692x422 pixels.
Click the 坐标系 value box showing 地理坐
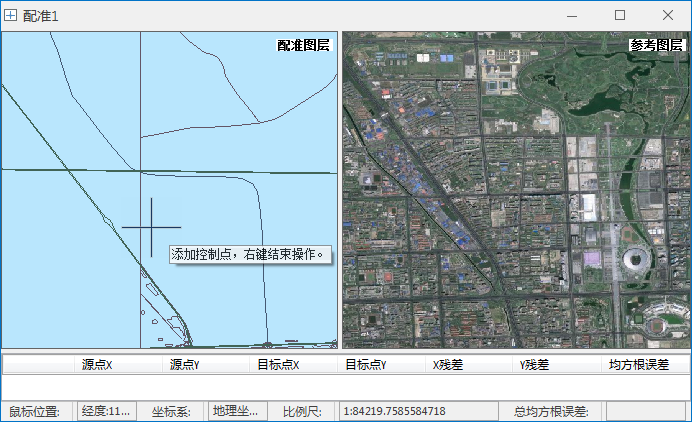[x=237, y=411]
